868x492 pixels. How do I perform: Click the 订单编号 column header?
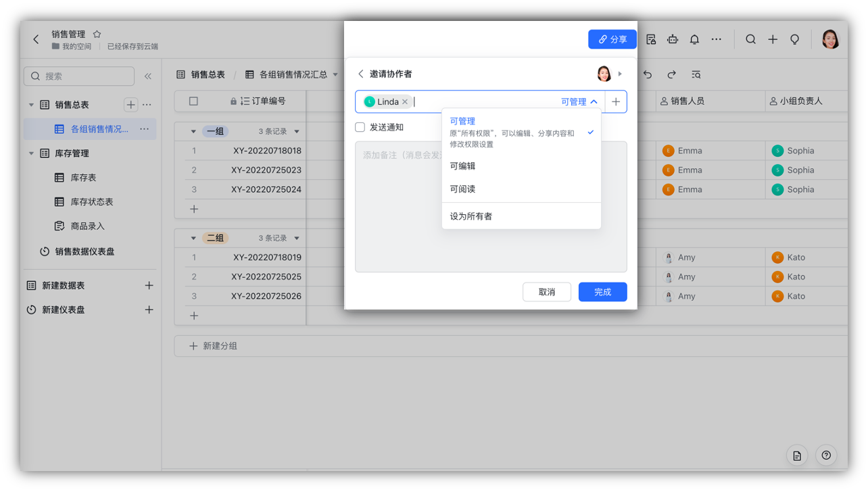258,101
